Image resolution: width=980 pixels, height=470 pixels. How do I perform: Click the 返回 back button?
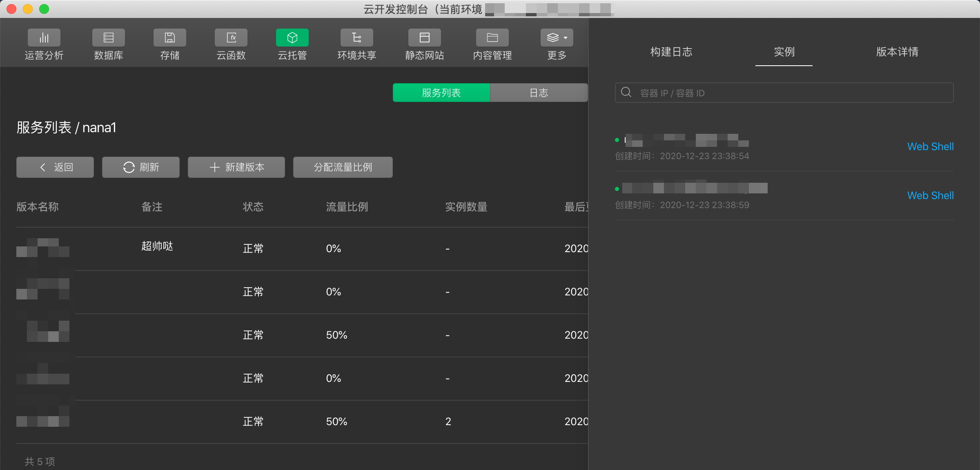(x=55, y=167)
